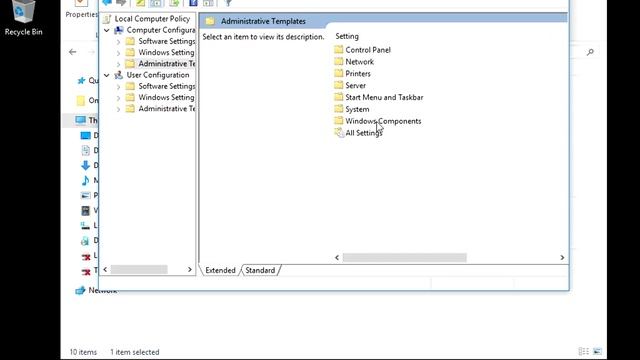Click right scroll arrow of console tree scrollbar
The height and width of the screenshot is (360, 640).
click(x=189, y=269)
